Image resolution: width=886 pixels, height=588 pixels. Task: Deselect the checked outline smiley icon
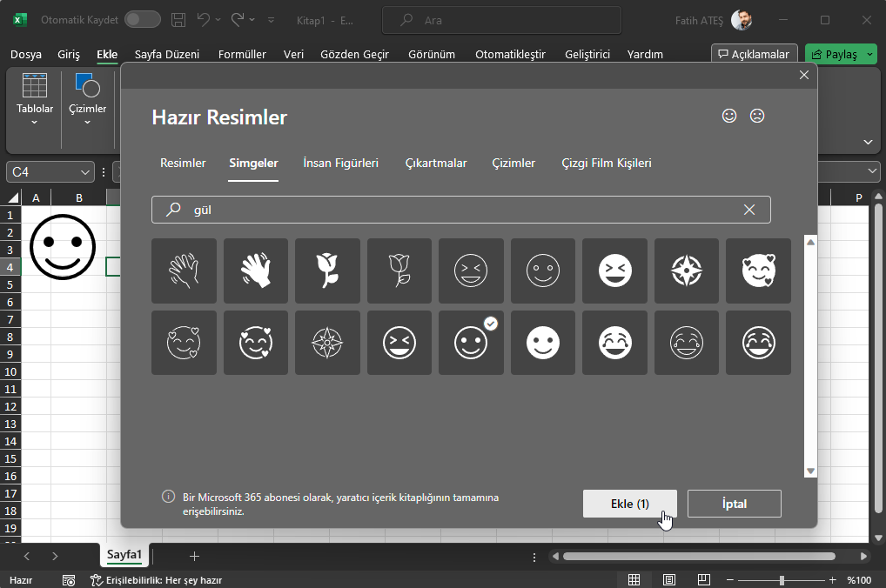click(x=471, y=343)
